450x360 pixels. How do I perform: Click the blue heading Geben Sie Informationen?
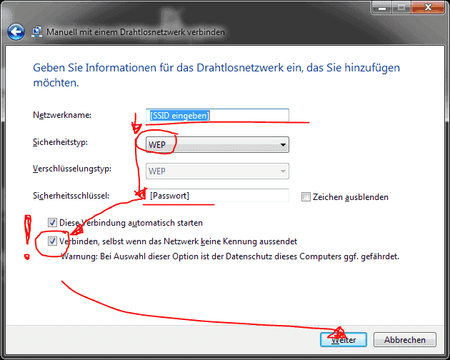click(x=216, y=75)
